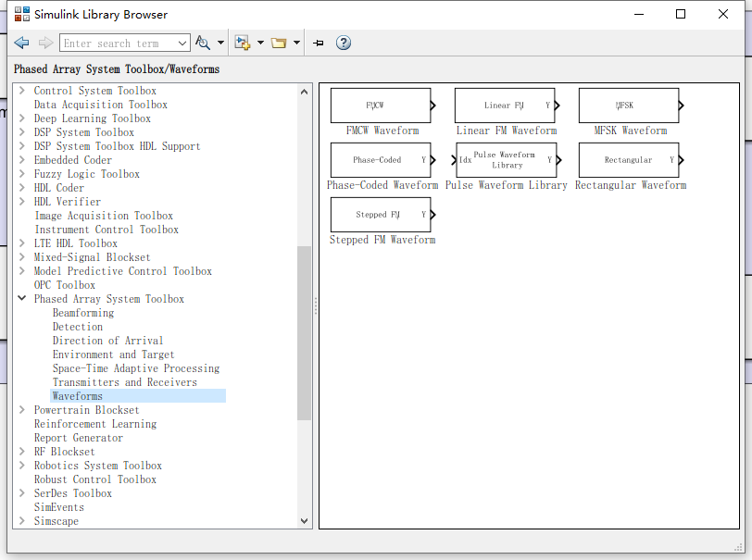This screenshot has height=560, width=752.
Task: Expand the Deep Learning Toolbox node
Action: point(21,118)
